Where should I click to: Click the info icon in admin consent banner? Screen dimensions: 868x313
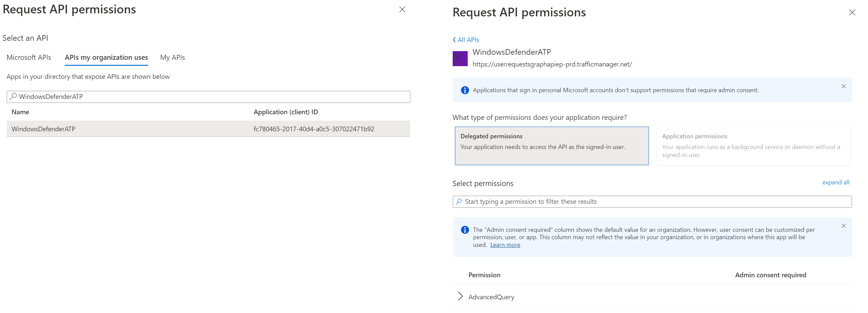coord(465,230)
